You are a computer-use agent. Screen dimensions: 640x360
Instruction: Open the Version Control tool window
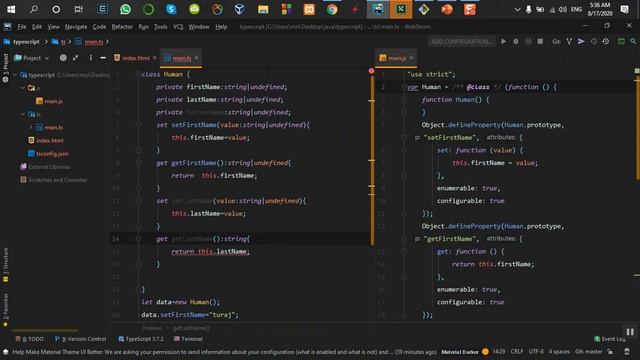(x=80, y=339)
